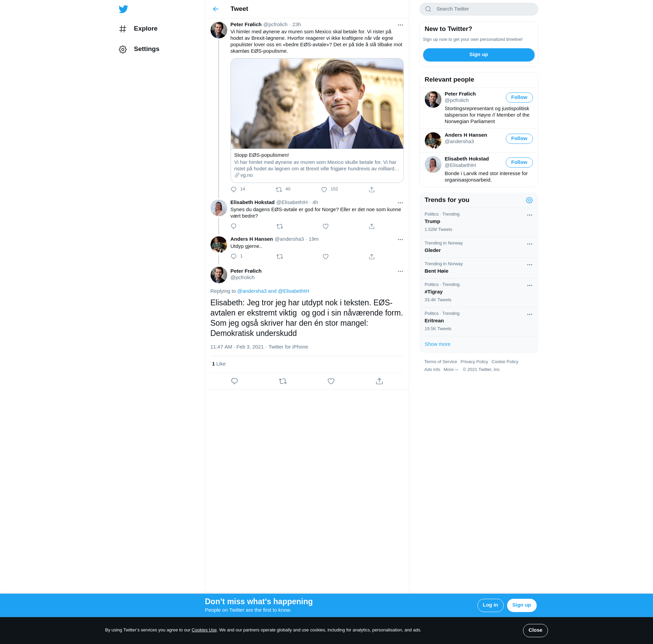Open Anders H Hansen's avatar in thread
This screenshot has height=644, width=653.
(x=219, y=244)
